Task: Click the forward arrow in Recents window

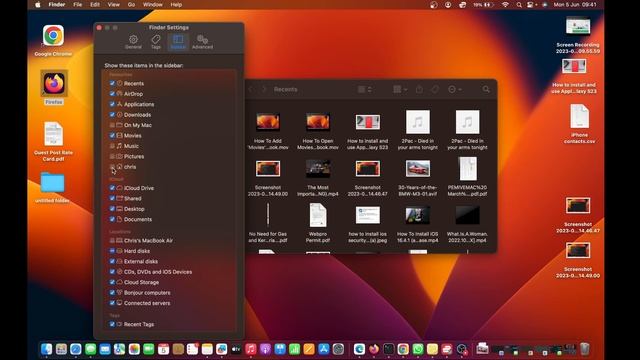Action: point(264,89)
